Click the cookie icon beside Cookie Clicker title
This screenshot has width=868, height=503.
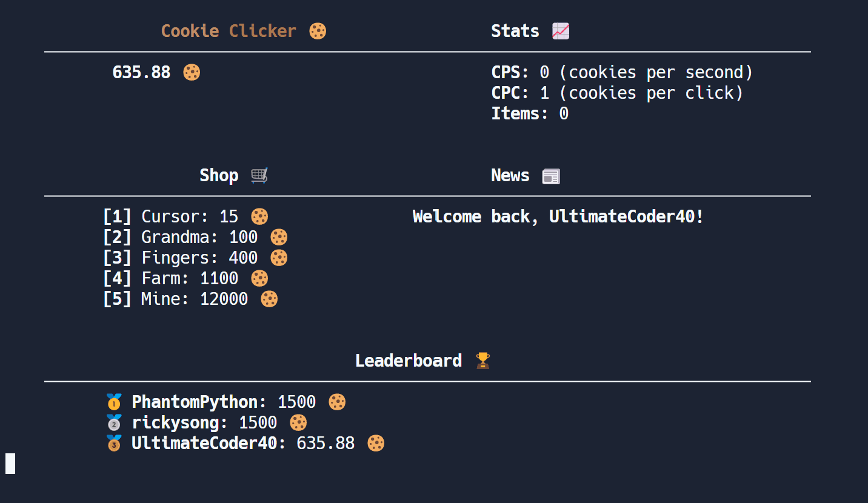click(x=318, y=31)
